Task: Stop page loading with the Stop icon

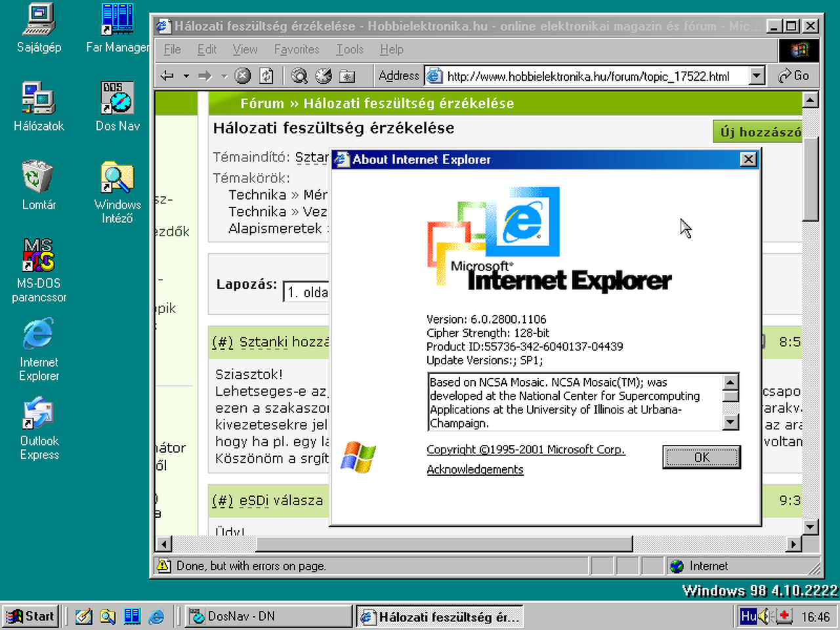Action: tap(243, 76)
